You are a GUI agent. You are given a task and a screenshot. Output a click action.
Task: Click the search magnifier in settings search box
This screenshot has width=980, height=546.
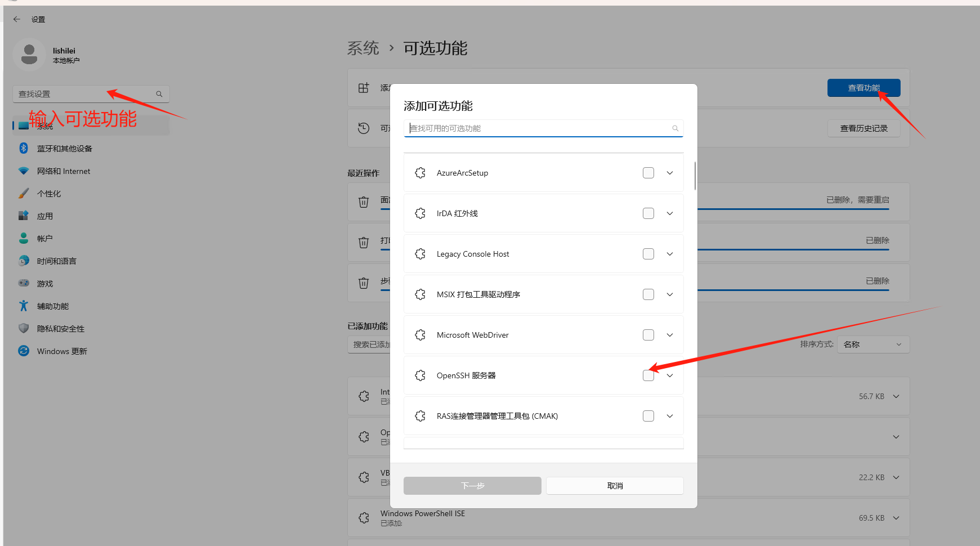159,94
